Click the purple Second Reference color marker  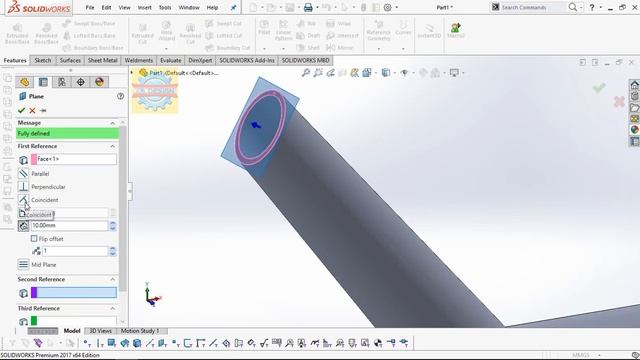click(34, 293)
